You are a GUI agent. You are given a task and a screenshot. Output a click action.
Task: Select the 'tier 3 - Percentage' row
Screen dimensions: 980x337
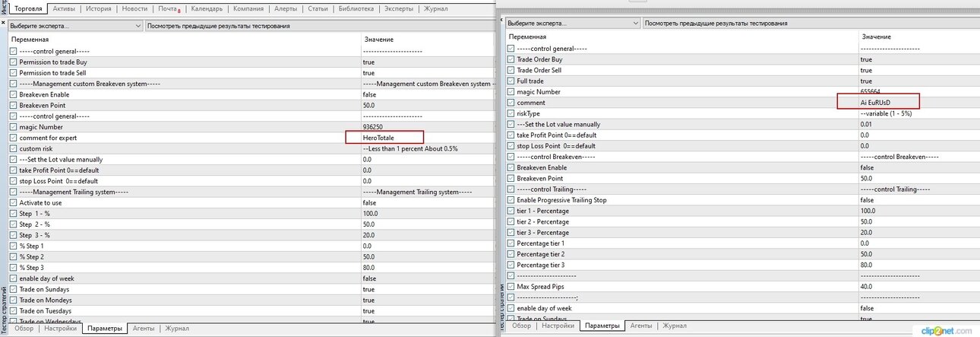click(742, 232)
